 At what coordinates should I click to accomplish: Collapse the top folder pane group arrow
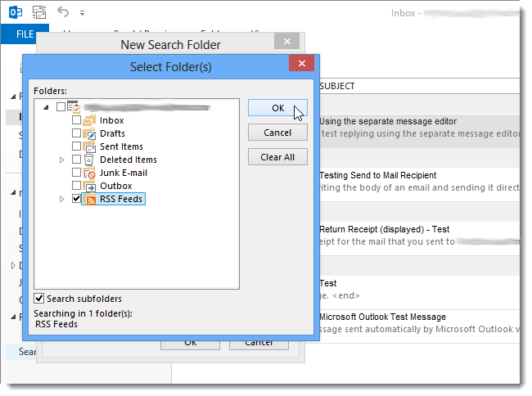13,97
